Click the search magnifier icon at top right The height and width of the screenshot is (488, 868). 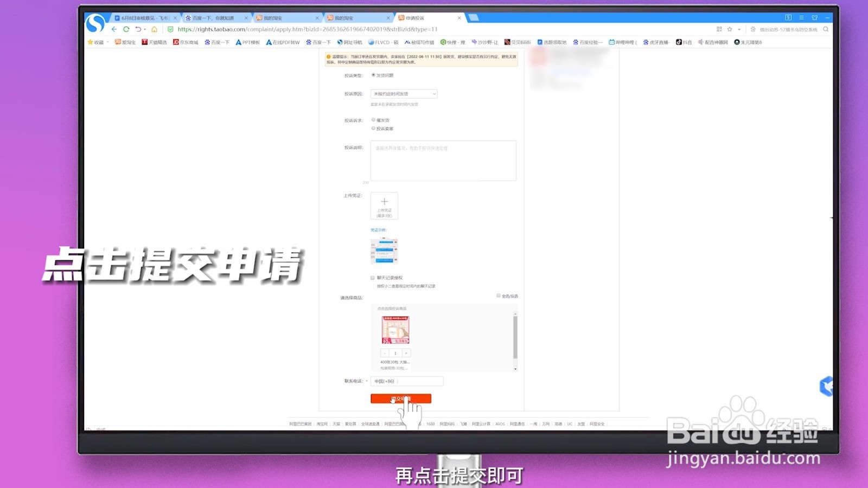826,29
